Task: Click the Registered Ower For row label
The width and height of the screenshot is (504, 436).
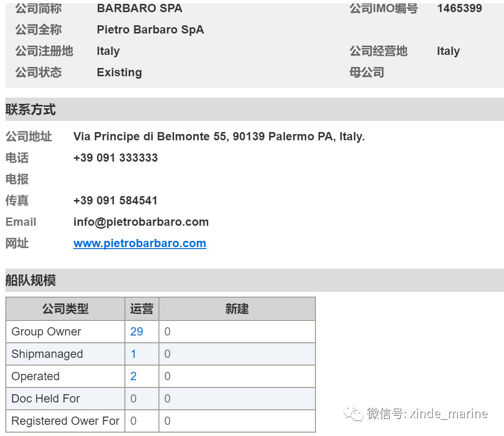Action: 65,420
